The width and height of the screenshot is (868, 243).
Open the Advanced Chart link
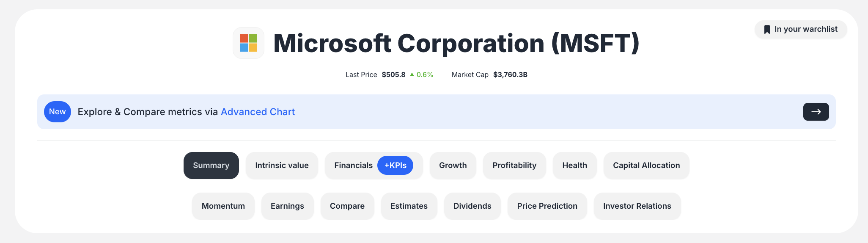[x=258, y=112]
